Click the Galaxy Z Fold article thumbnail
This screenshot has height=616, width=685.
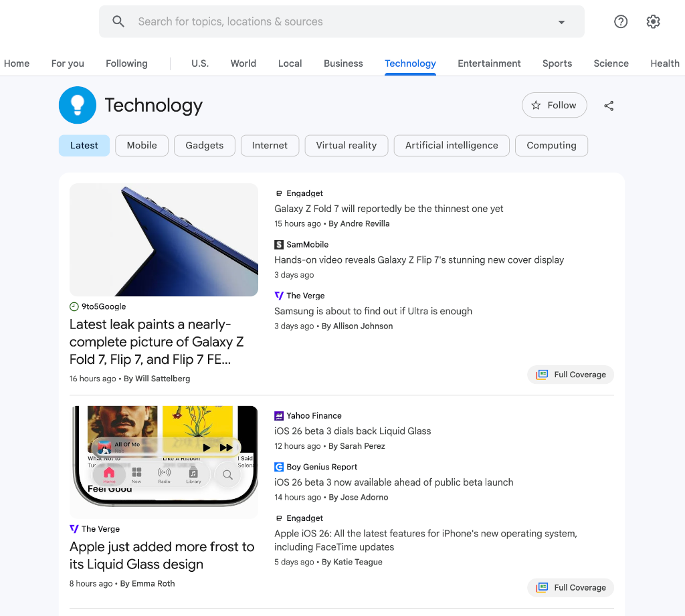tap(163, 239)
